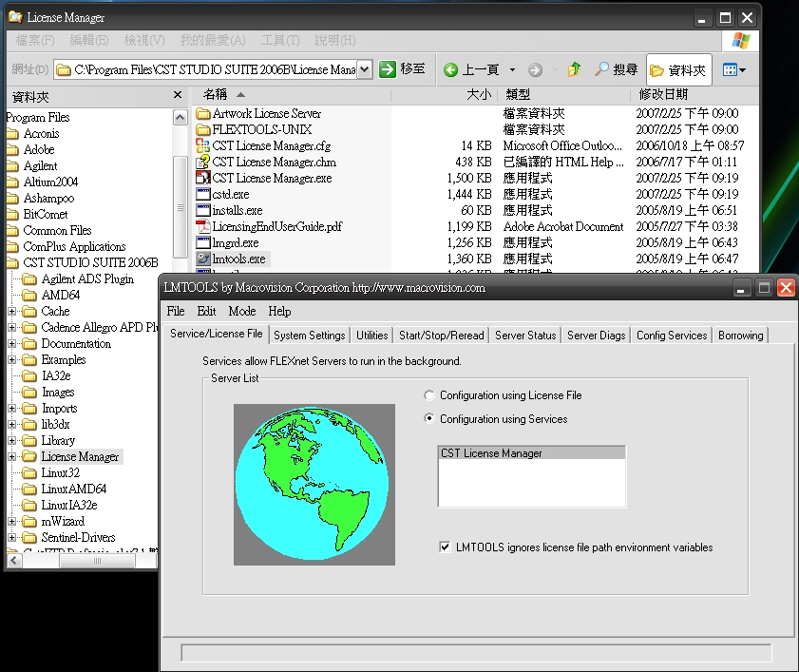Click the green Back arrow icon
Image resolution: width=799 pixels, height=672 pixels.
coord(450,69)
